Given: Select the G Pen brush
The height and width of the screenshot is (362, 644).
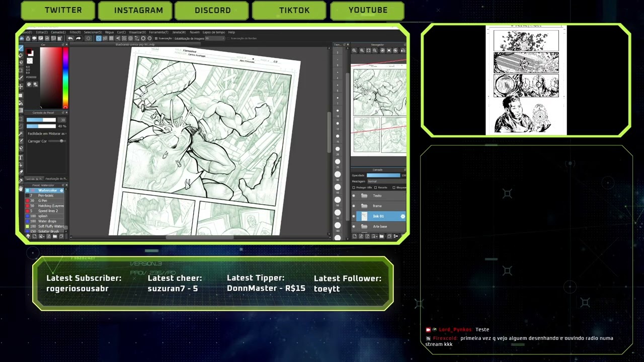Looking at the screenshot, I should [x=45, y=201].
